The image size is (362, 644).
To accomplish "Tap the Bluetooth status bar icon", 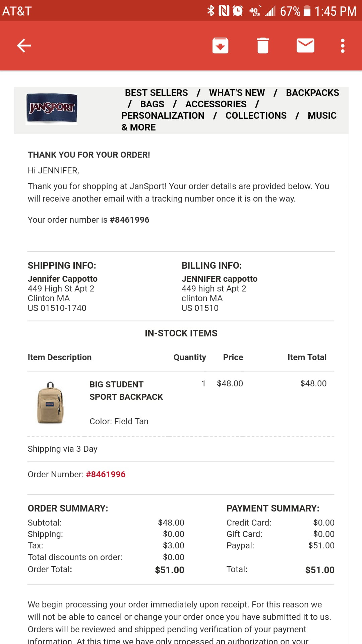I will tap(210, 11).
